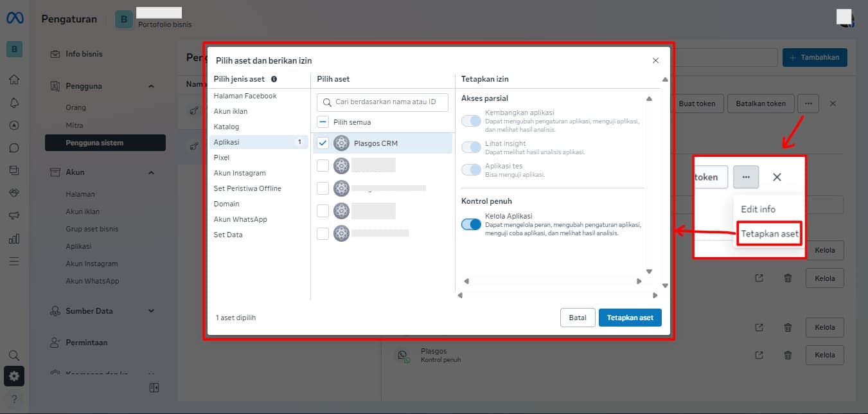Collapse the Pengguna section
Image resolution: width=868 pixels, height=414 pixels.
click(151, 86)
